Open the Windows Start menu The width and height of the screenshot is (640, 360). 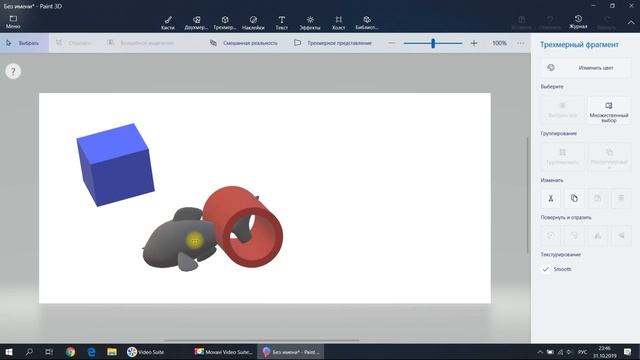tap(9, 352)
